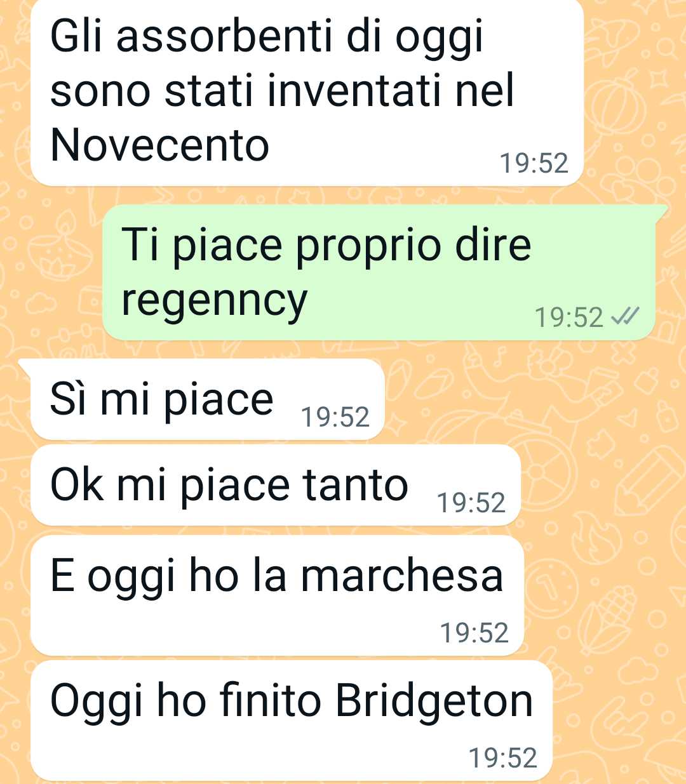Tap the message 'Oggi ho finito Bridgeton'
Image resolution: width=686 pixels, height=784 pixels.
point(292,721)
